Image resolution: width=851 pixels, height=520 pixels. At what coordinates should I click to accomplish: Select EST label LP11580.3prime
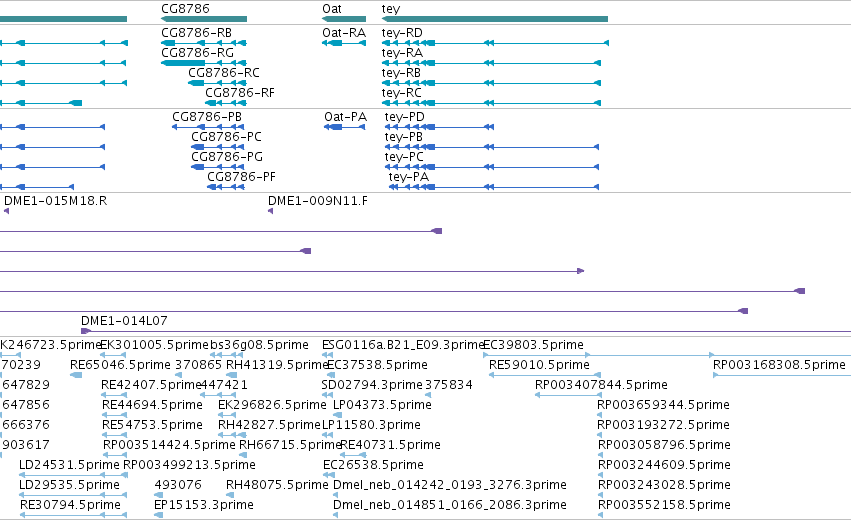[x=371, y=425]
